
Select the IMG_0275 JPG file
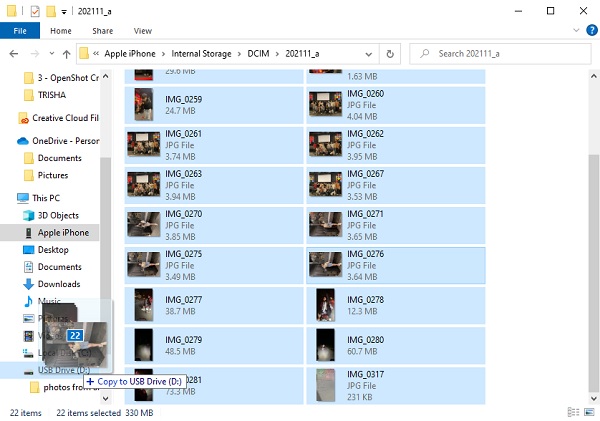[214, 265]
